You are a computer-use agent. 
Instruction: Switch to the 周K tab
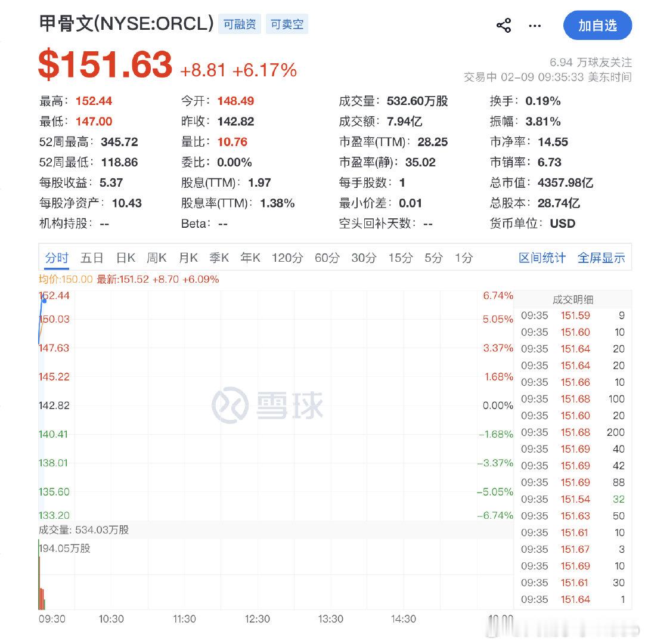[157, 258]
